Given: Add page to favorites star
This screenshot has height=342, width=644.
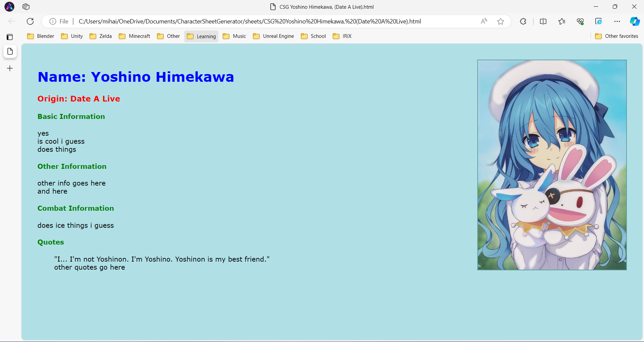Looking at the screenshot, I should click(500, 21).
